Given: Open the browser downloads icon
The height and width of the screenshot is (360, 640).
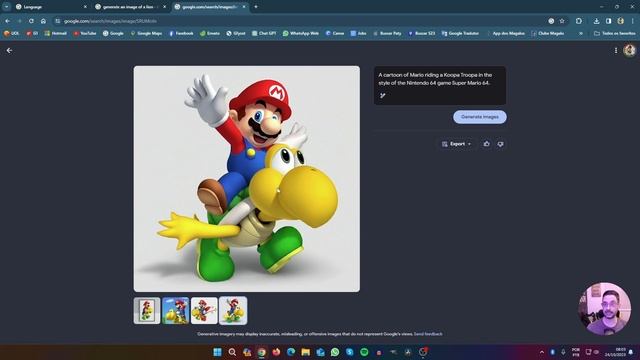Looking at the screenshot, I should [x=596, y=21].
